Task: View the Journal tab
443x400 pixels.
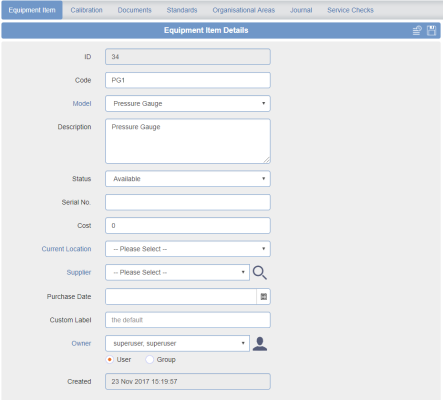Action: [301, 10]
